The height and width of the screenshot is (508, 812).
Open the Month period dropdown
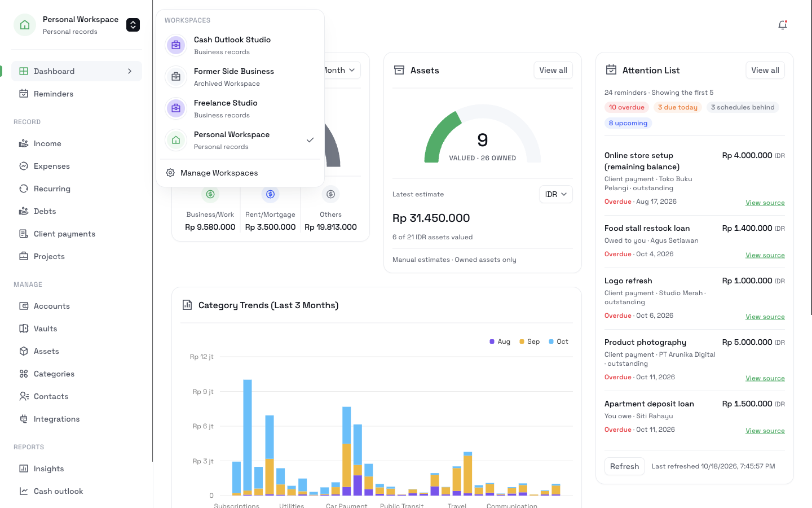tap(342, 70)
